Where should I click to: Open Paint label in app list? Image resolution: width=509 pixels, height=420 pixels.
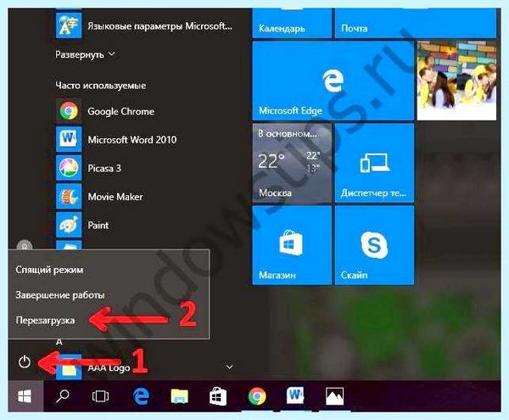(x=98, y=225)
